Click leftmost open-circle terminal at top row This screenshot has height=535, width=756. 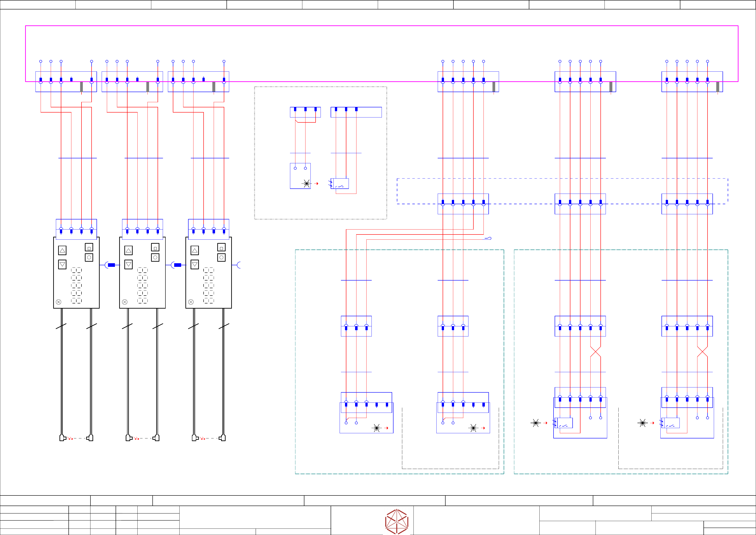click(40, 61)
